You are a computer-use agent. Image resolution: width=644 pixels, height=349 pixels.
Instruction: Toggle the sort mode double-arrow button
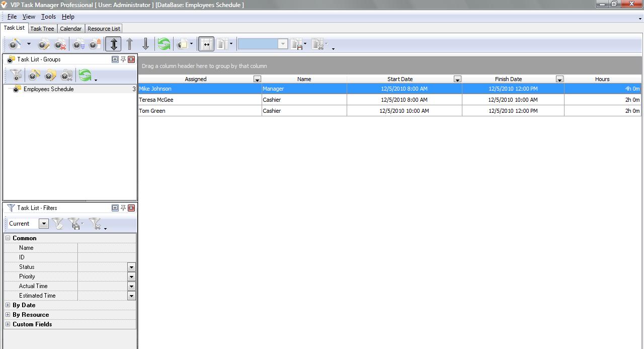114,44
